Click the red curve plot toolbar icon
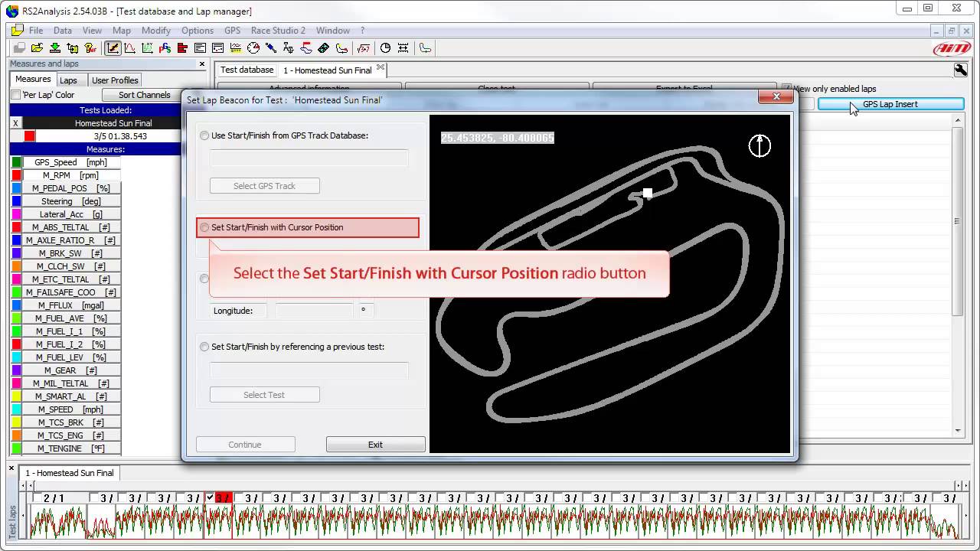 click(x=130, y=48)
